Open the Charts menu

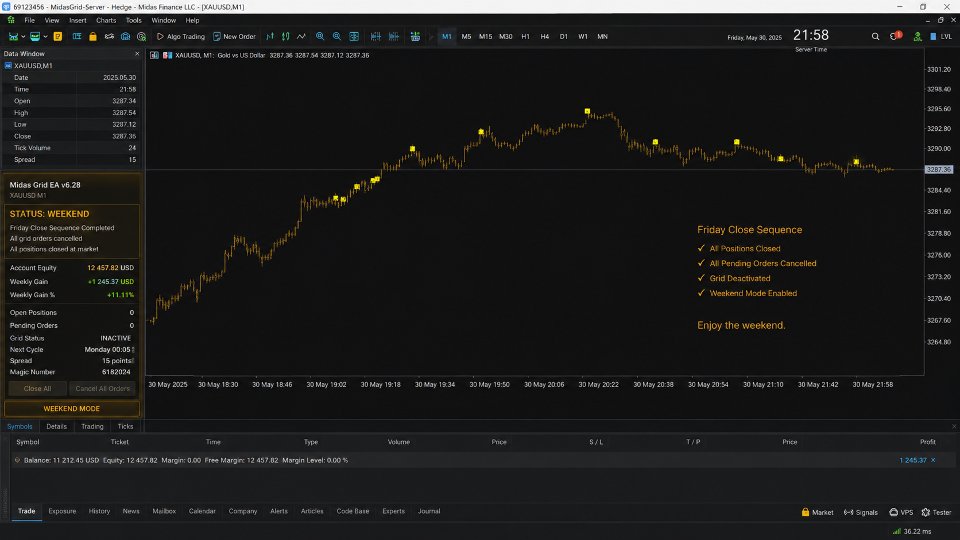pyautogui.click(x=106, y=20)
